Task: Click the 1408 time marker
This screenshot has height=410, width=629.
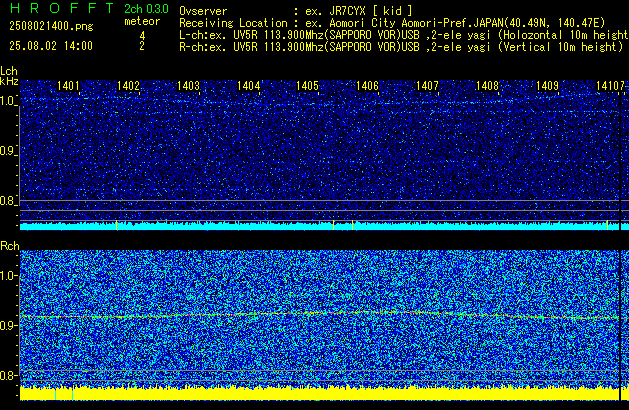Action: click(x=487, y=86)
